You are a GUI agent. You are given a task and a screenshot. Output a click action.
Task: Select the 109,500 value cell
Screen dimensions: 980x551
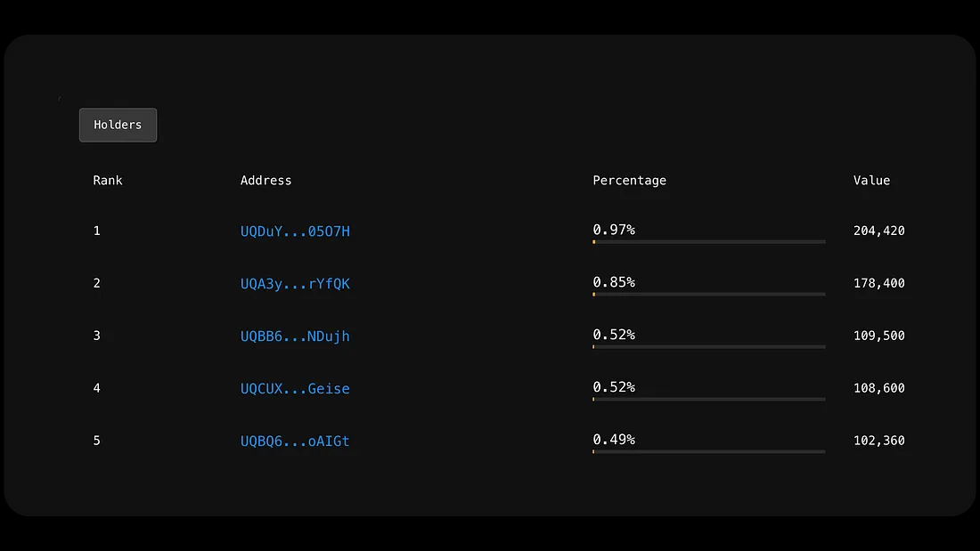click(x=878, y=336)
